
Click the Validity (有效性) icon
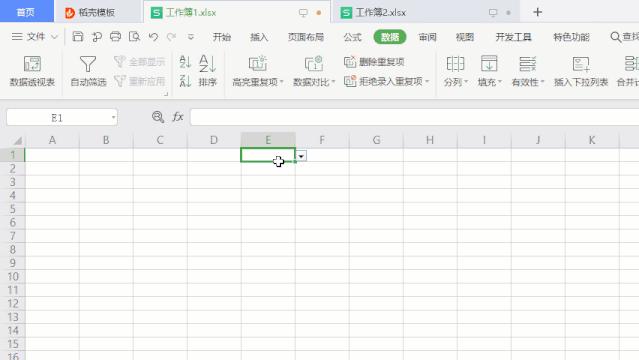(527, 64)
